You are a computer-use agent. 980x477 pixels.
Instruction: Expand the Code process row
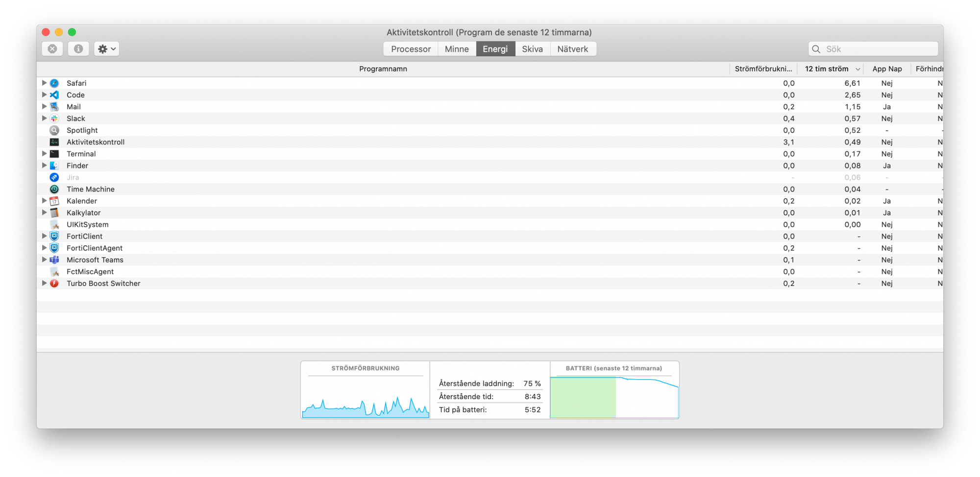tap(44, 95)
